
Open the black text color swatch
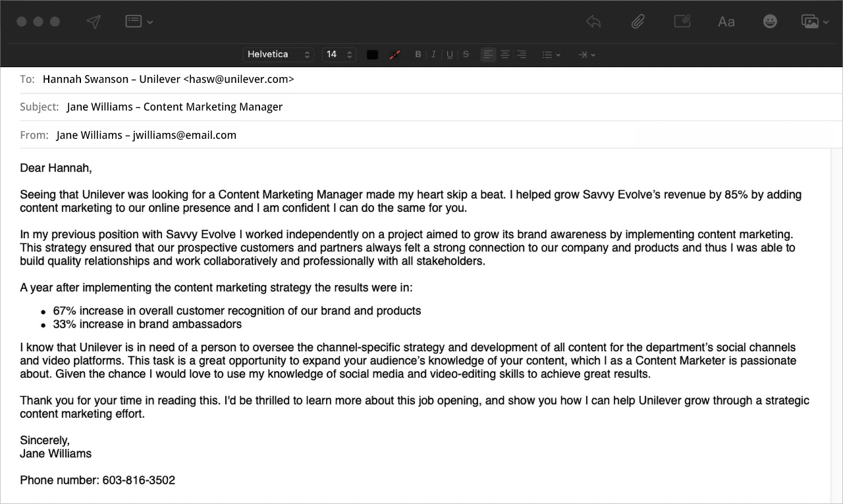pyautogui.click(x=372, y=55)
